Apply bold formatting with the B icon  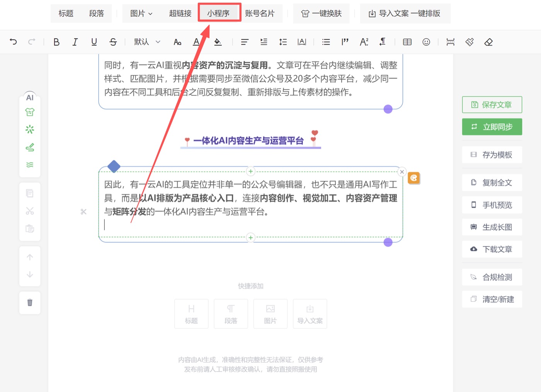pyautogui.click(x=56, y=42)
